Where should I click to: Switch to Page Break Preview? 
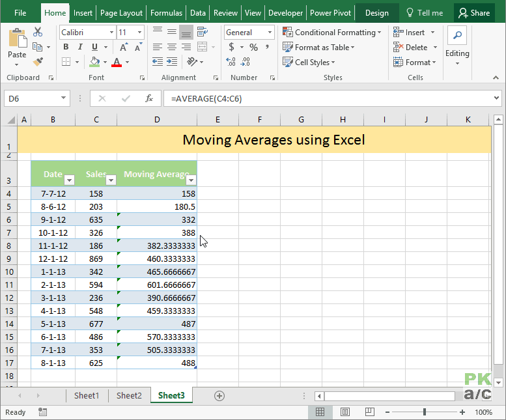(x=369, y=412)
